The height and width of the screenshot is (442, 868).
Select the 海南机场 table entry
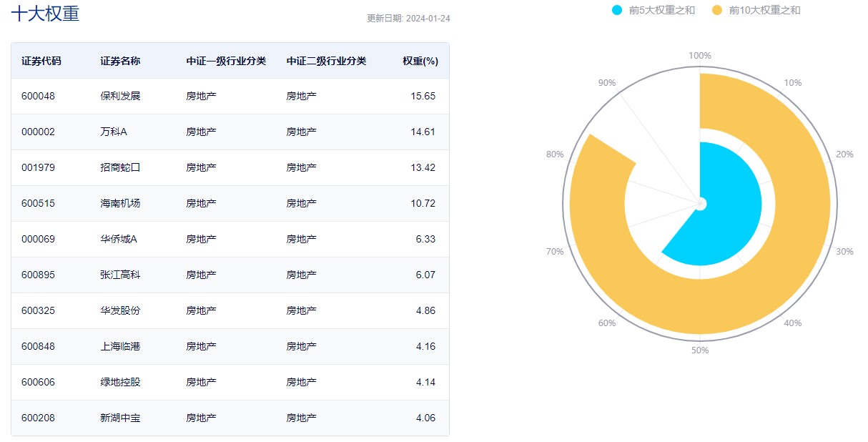click(x=120, y=203)
